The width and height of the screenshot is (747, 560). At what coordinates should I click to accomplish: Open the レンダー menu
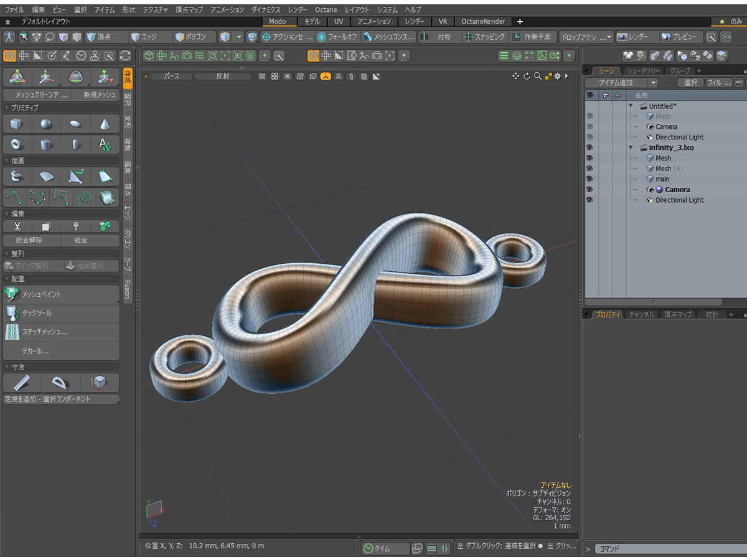pos(297,10)
